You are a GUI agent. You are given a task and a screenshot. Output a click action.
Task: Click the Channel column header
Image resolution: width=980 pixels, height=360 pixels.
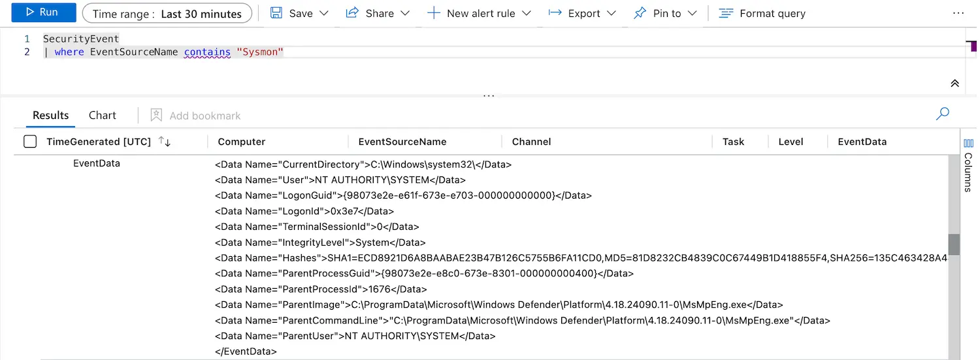pyautogui.click(x=532, y=141)
